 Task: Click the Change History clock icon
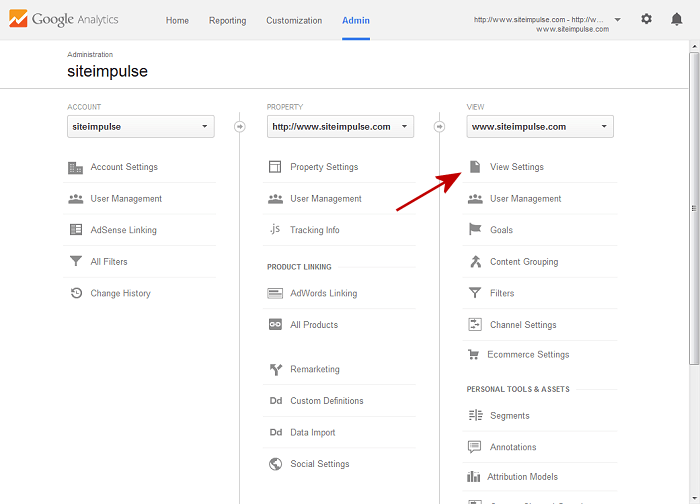pyautogui.click(x=76, y=293)
